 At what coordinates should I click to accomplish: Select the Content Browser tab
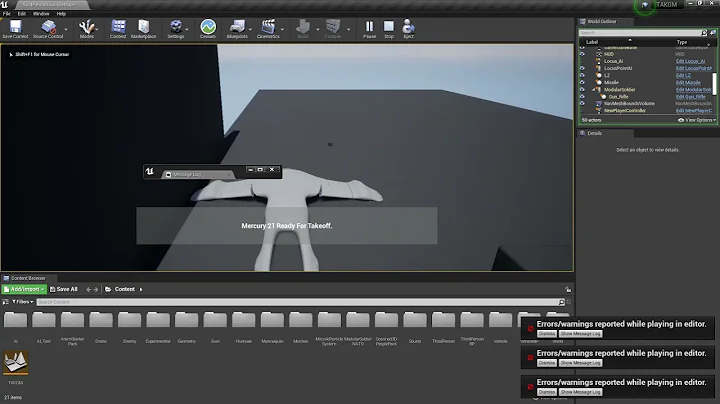(x=28, y=278)
